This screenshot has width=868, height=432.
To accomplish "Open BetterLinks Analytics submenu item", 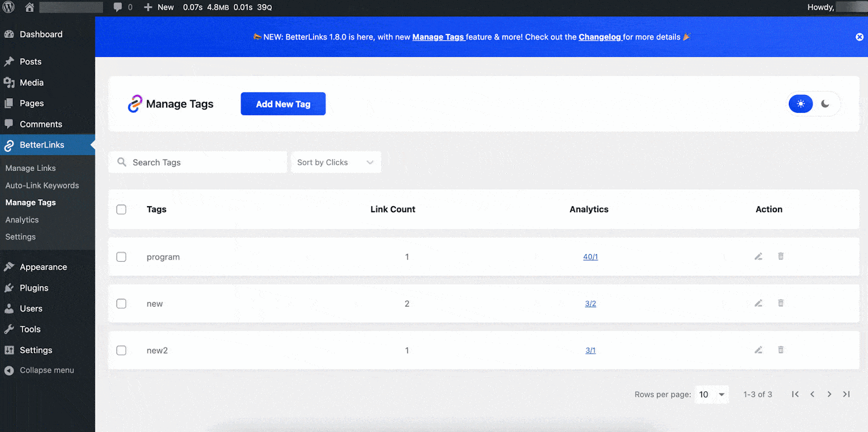I will pyautogui.click(x=22, y=220).
